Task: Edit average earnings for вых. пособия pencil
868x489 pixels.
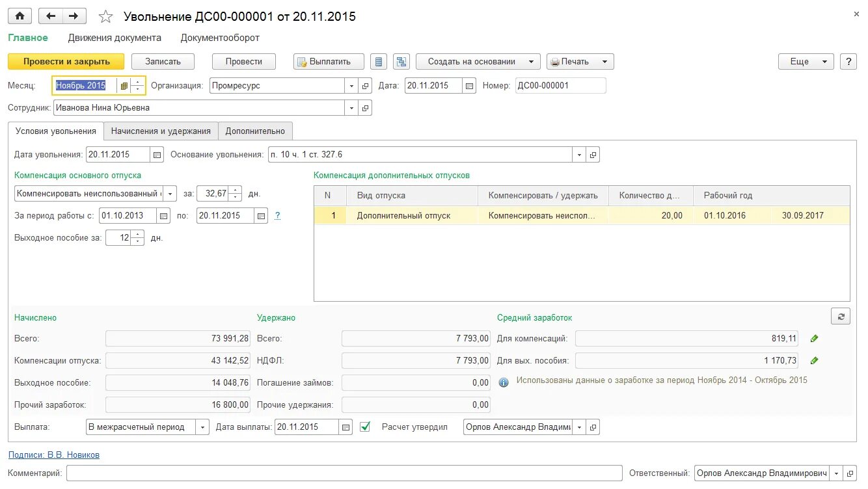Action: (x=814, y=361)
